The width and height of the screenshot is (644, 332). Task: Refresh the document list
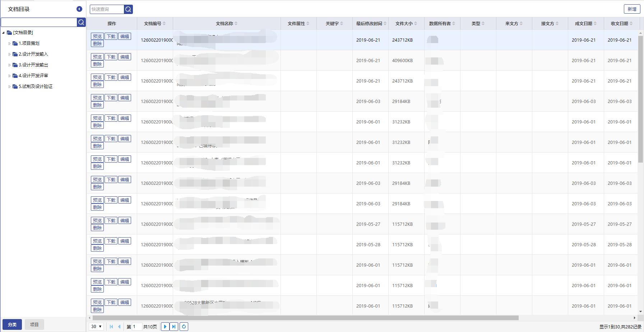[184, 327]
